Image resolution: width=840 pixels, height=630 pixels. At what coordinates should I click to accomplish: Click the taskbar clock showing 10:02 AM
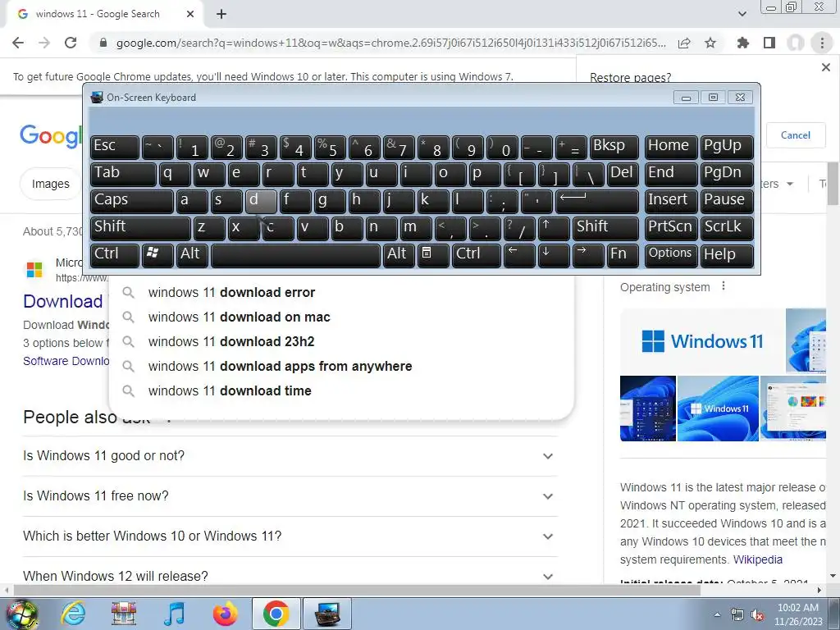797,614
